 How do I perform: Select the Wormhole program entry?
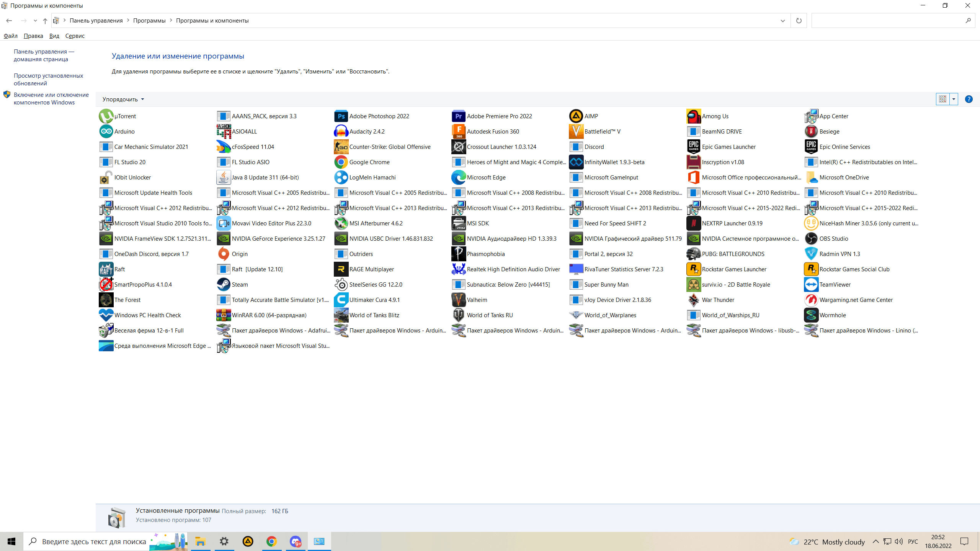[x=825, y=315]
